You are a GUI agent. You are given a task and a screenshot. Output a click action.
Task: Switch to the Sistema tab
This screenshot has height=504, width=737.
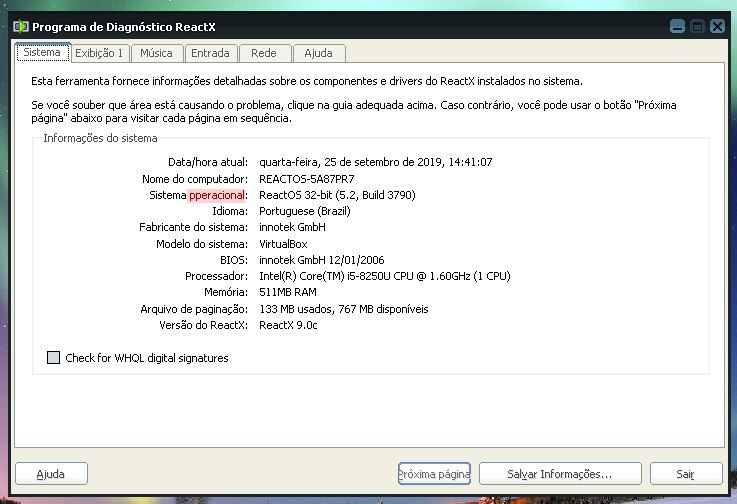click(x=42, y=53)
